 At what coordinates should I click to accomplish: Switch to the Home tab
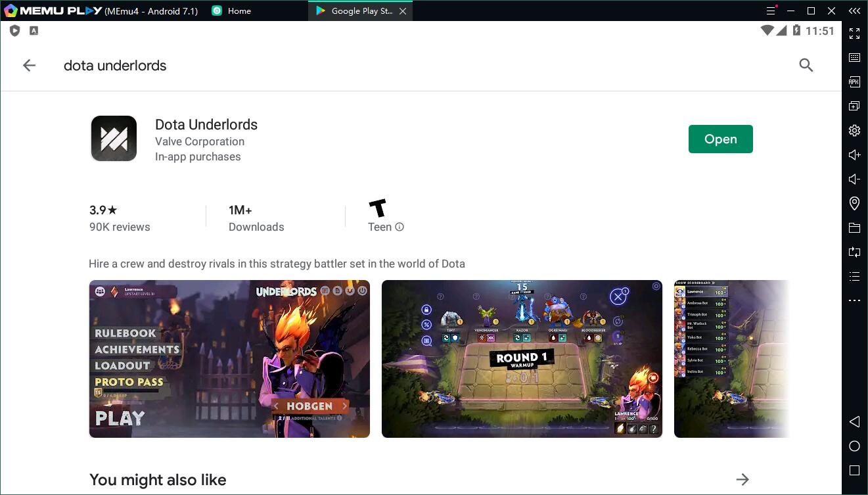231,11
